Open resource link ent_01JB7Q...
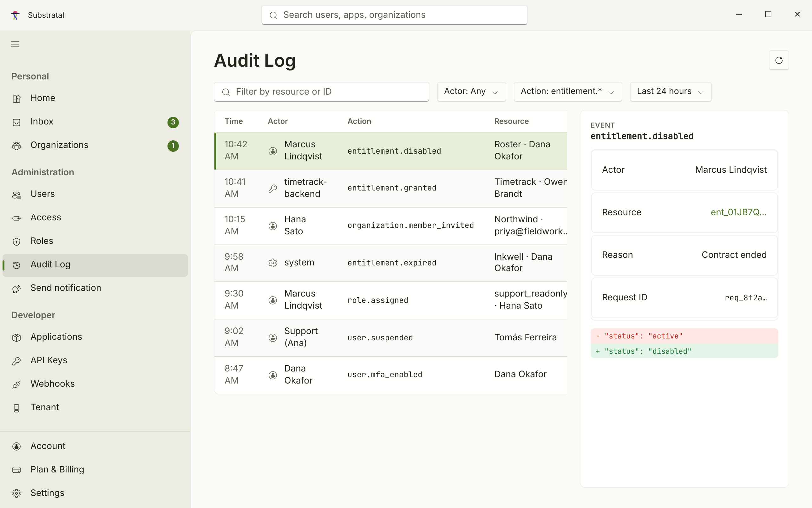The width and height of the screenshot is (812, 508). point(738,212)
